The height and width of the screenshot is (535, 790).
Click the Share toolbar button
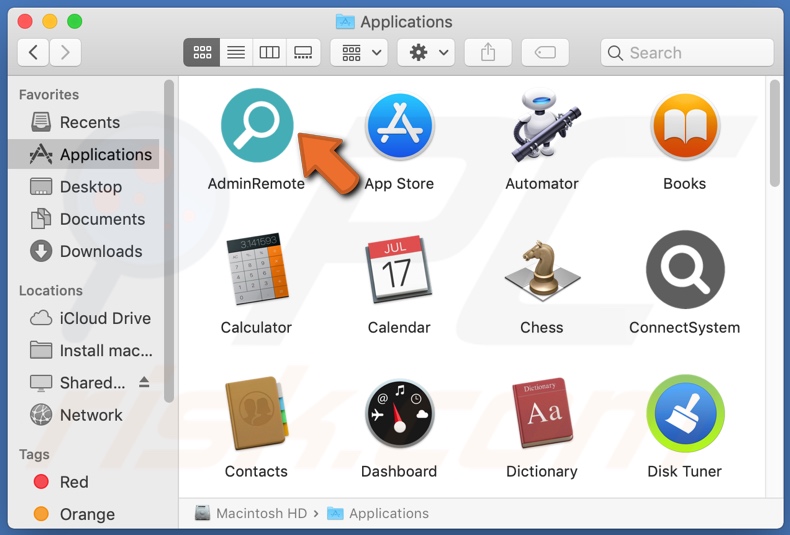(x=488, y=53)
